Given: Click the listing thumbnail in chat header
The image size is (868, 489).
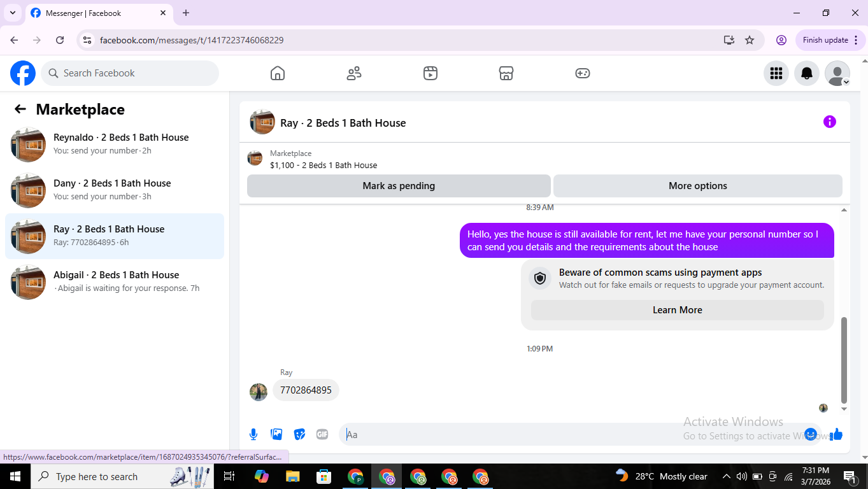Looking at the screenshot, I should pyautogui.click(x=262, y=122).
